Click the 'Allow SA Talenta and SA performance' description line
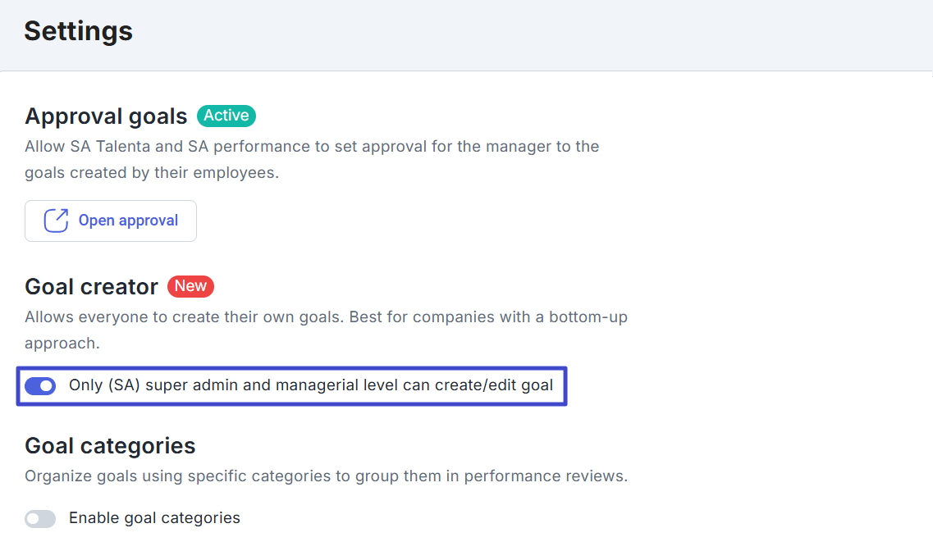The image size is (933, 560). (312, 147)
